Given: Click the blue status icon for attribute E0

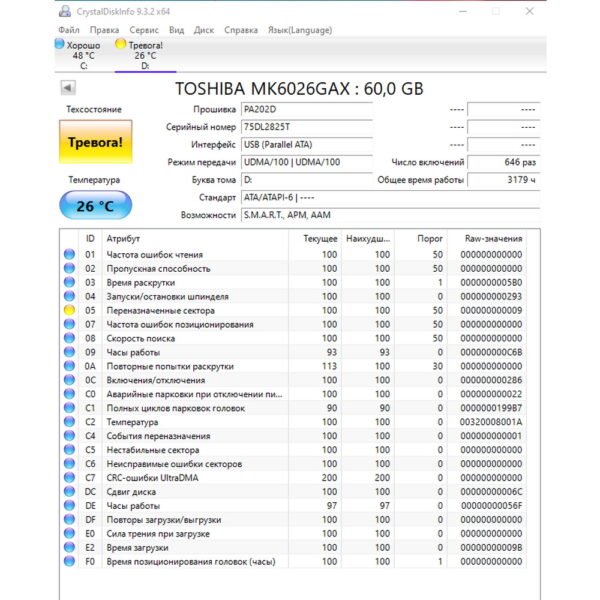Looking at the screenshot, I should point(69,533).
